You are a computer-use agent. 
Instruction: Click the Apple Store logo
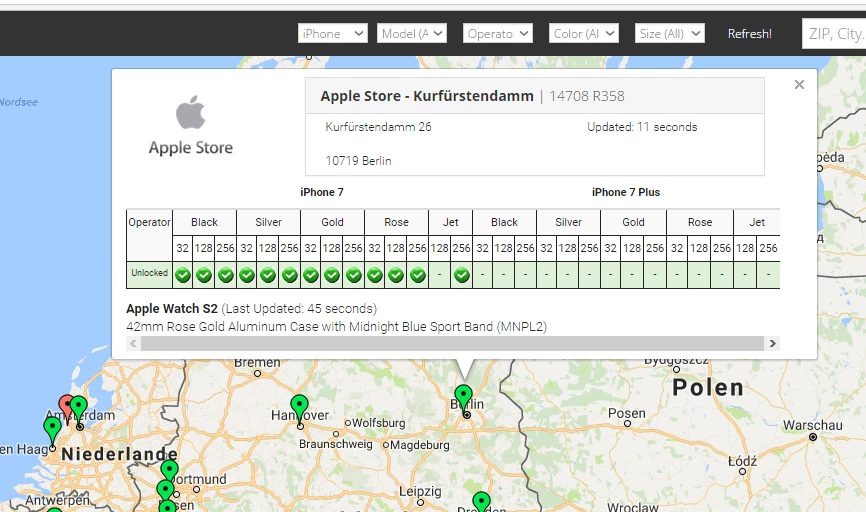tap(191, 125)
